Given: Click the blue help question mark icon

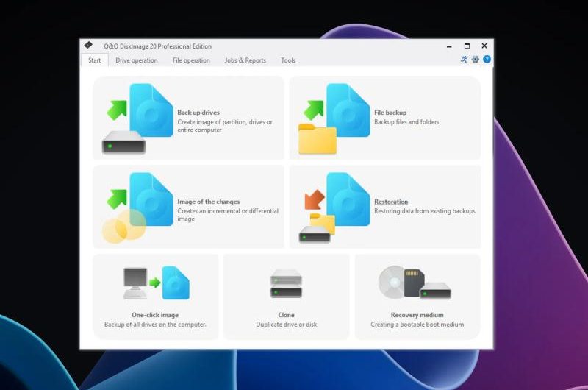Looking at the screenshot, I should click(487, 60).
